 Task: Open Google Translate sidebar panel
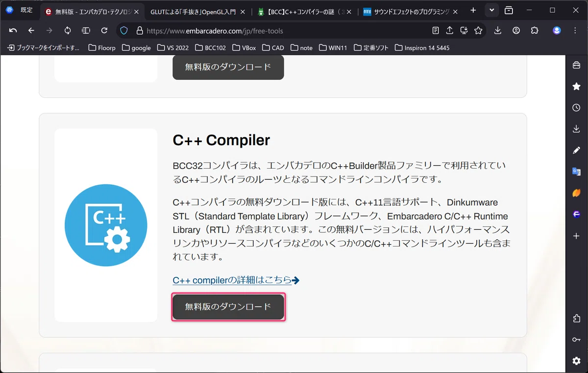pos(576,172)
